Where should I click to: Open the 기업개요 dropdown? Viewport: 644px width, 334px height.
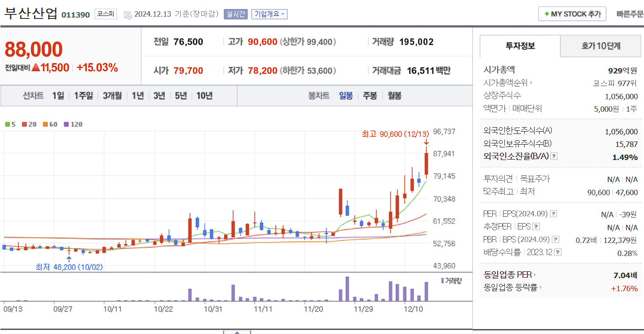point(269,14)
